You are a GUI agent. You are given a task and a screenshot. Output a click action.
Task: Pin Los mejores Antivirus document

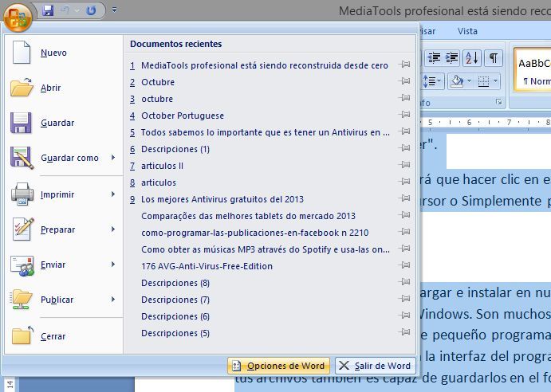(x=404, y=198)
